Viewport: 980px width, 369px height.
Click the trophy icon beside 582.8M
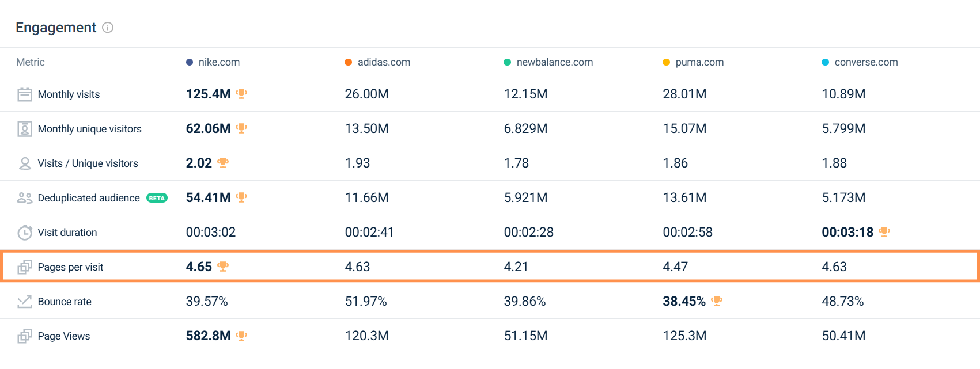pyautogui.click(x=241, y=336)
